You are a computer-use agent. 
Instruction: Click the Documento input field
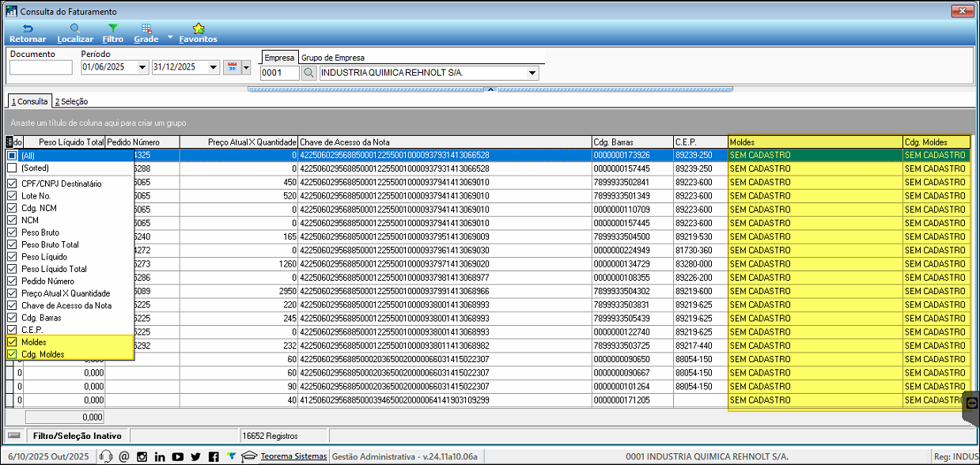click(40, 67)
